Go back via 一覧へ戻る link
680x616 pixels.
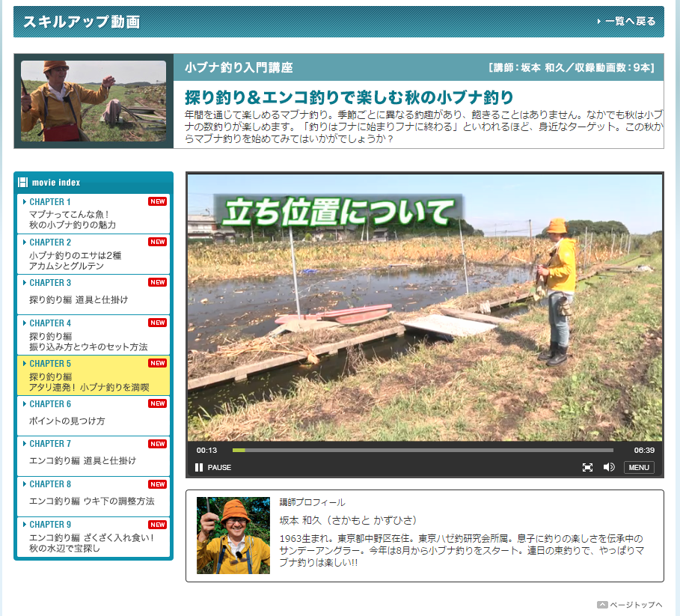626,21
